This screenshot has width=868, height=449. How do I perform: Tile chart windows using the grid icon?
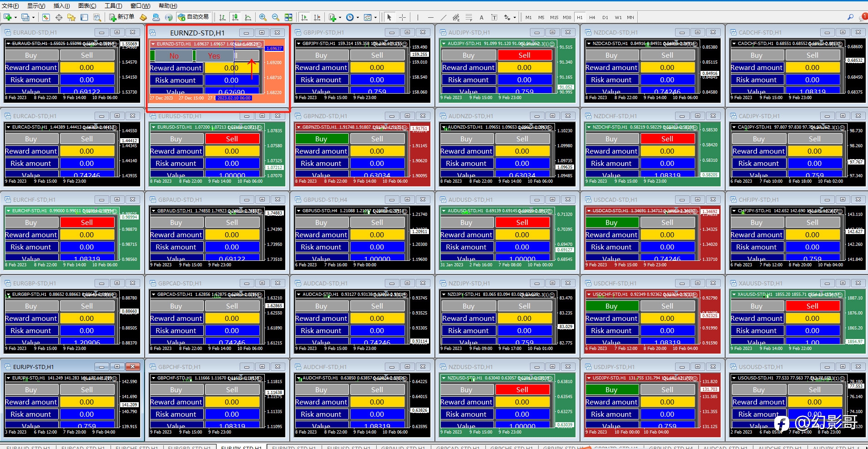point(288,17)
